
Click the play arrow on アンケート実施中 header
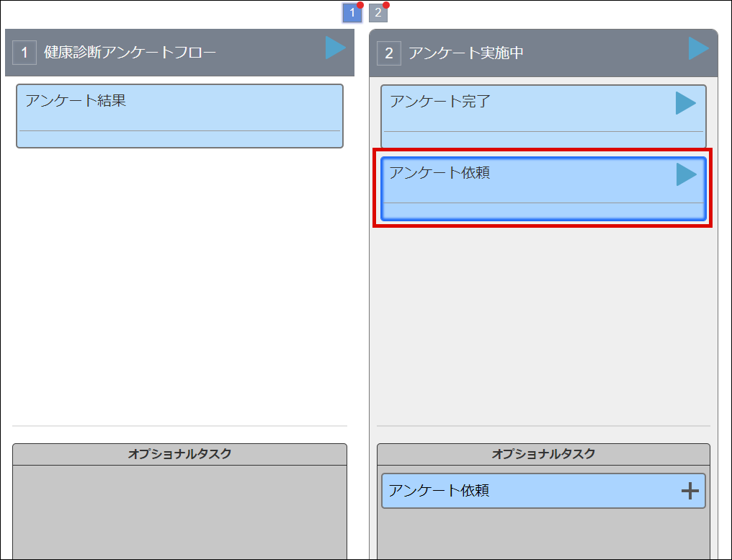[x=697, y=48]
